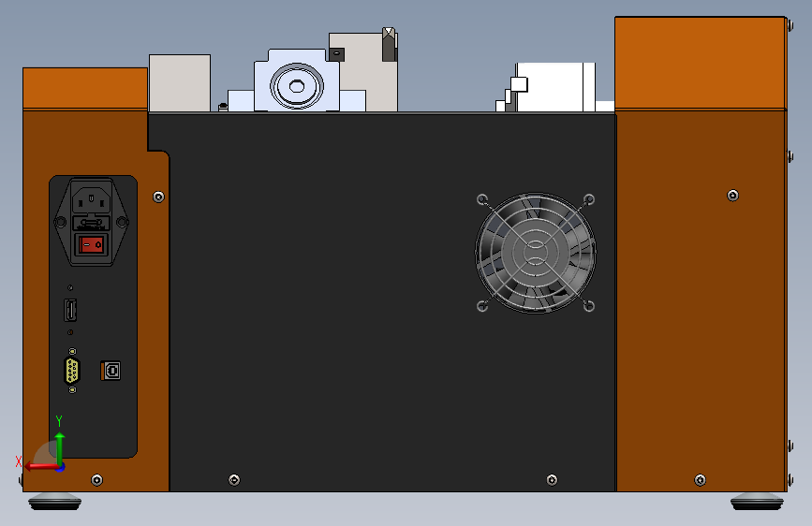Select the USB type-B port
812x526 pixels.
click(x=111, y=371)
